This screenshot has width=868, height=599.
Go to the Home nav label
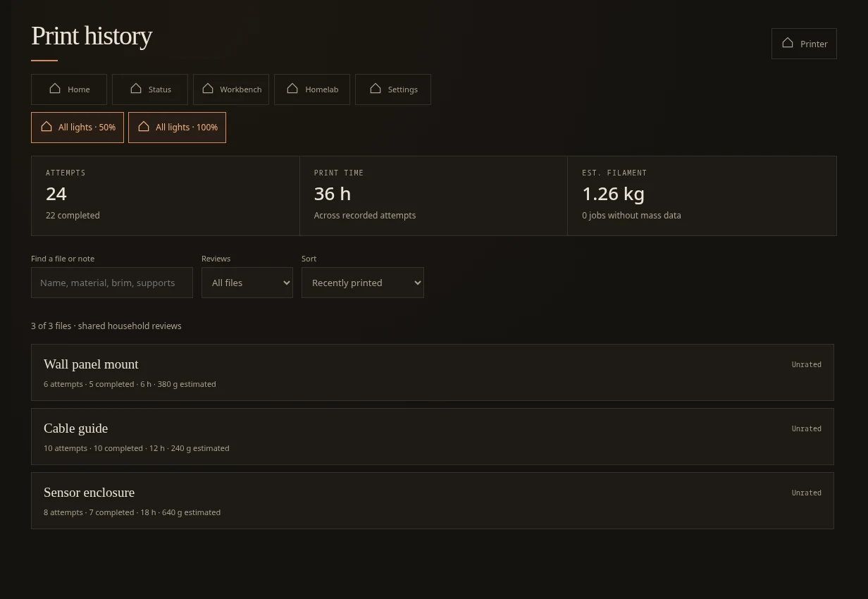[79, 89]
